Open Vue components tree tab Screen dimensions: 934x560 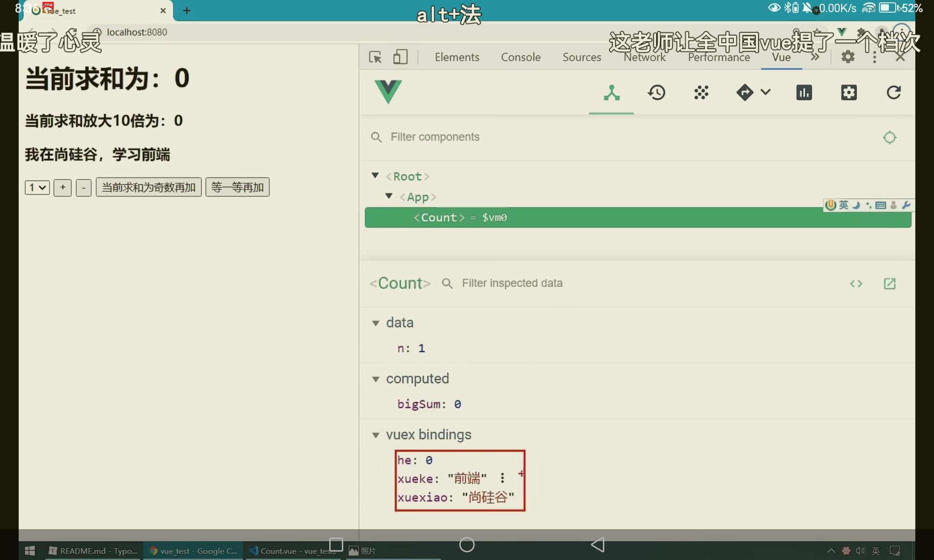(611, 93)
